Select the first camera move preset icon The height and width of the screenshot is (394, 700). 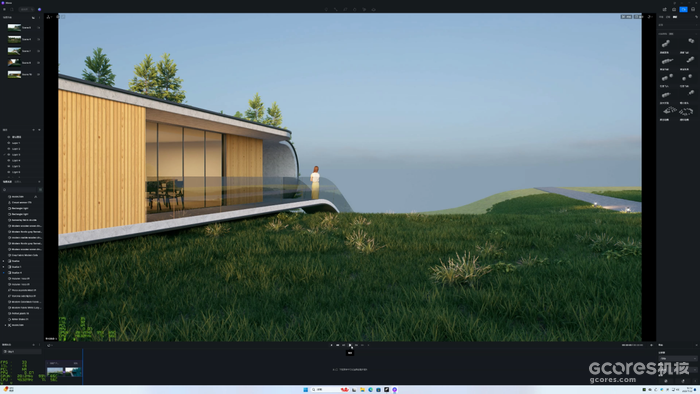pos(666,43)
